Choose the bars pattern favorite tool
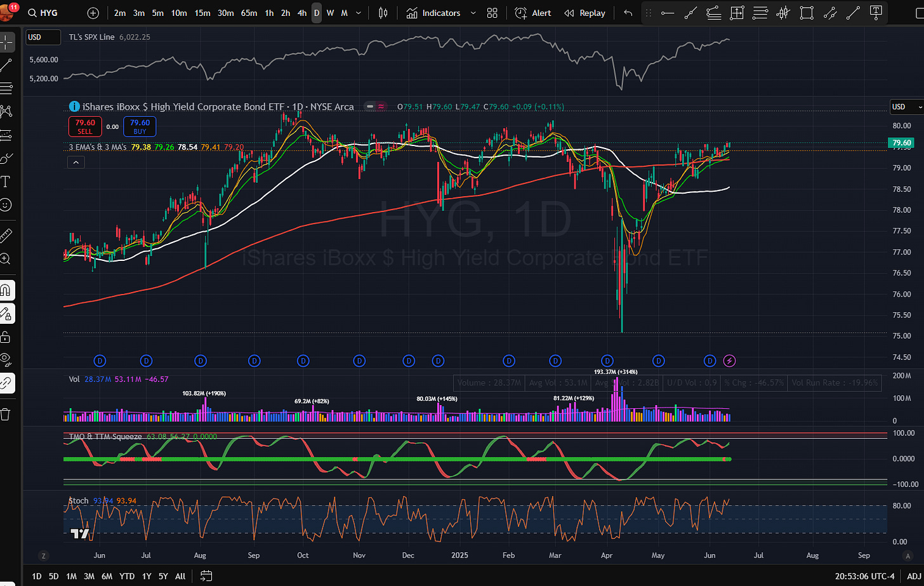The height and width of the screenshot is (586, 924). tap(783, 12)
